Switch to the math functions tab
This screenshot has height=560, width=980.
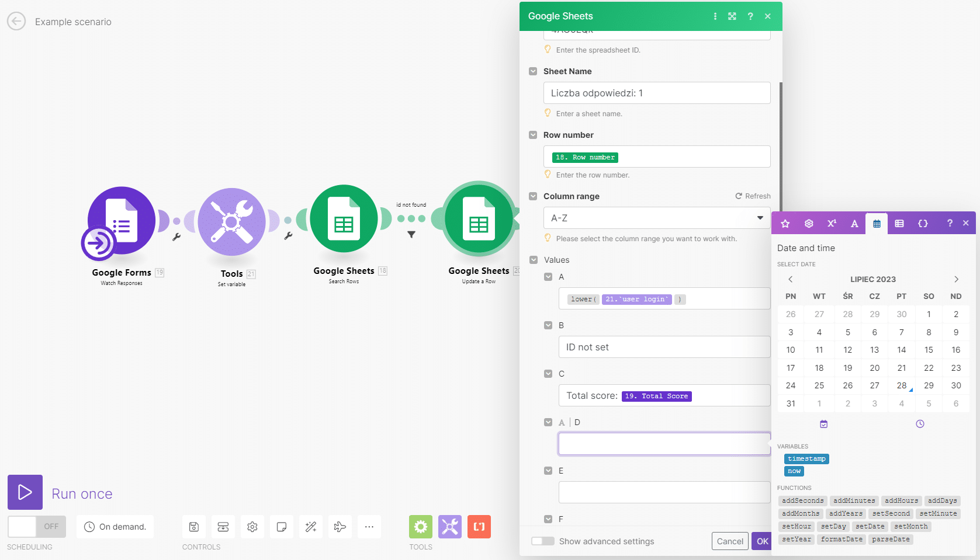[x=832, y=224]
